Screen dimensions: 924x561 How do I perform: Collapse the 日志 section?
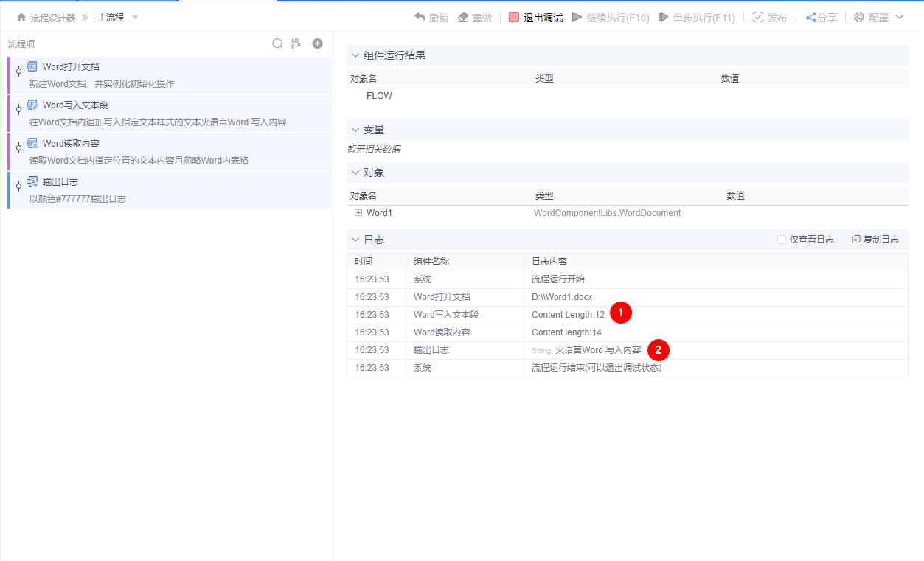tap(355, 240)
